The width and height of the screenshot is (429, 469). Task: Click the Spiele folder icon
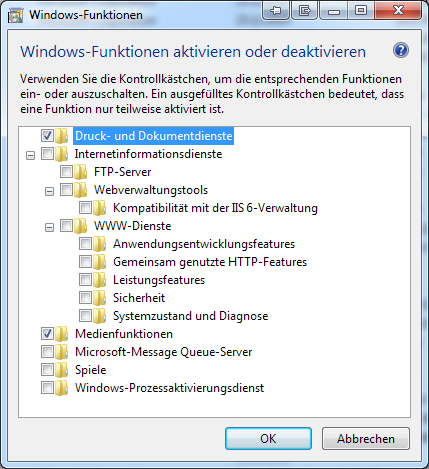(62, 370)
